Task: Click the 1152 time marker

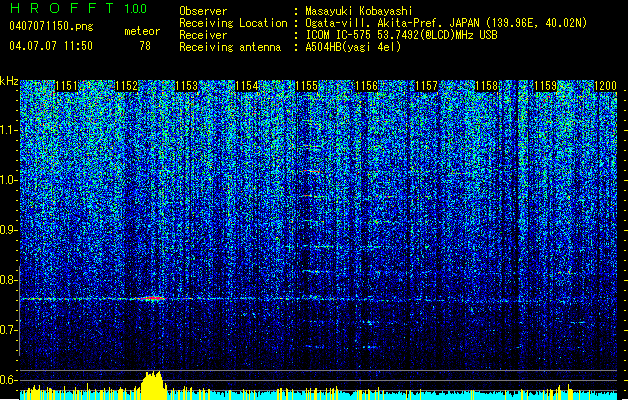Action: [x=126, y=86]
